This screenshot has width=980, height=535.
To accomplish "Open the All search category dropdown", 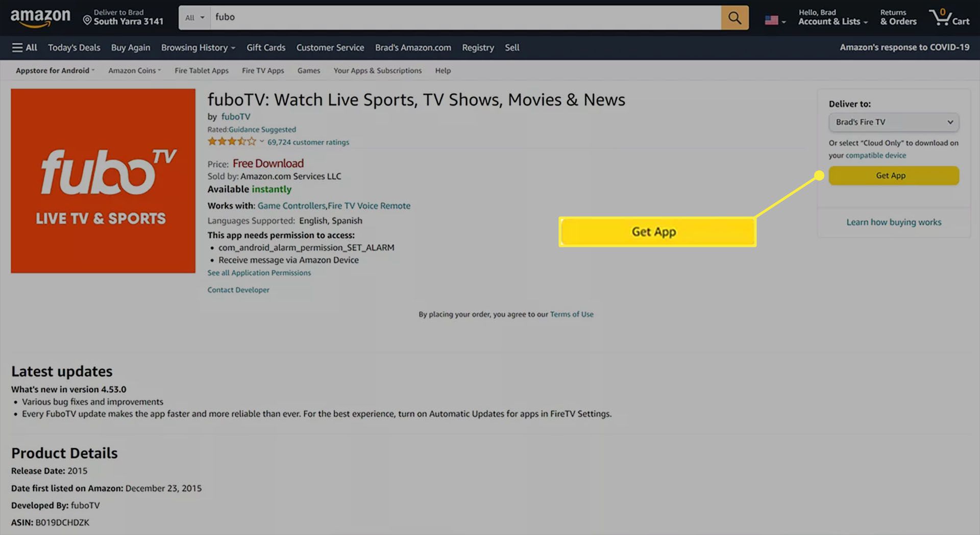I will pos(194,18).
